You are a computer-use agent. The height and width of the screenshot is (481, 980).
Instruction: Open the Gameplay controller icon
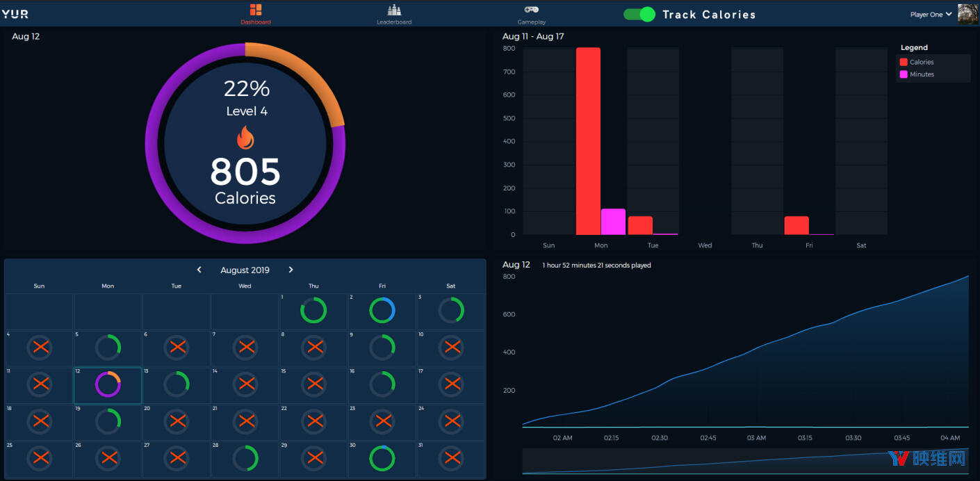531,10
